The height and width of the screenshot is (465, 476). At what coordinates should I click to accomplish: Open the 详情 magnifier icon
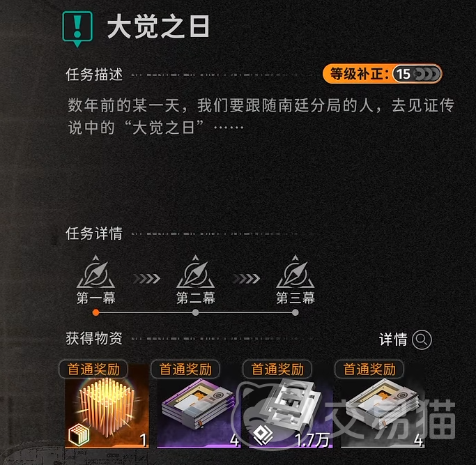point(422,340)
